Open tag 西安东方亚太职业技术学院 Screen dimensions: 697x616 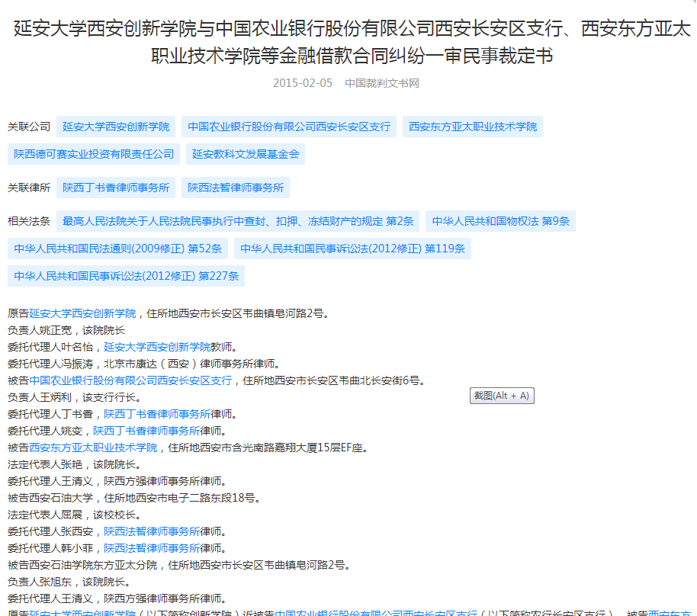473,127
